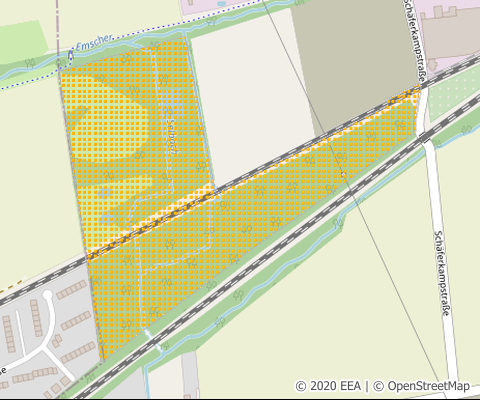This screenshot has height=400, width=480.
Task: Click the Selbach stream label in the orange area
Action: coord(172,136)
